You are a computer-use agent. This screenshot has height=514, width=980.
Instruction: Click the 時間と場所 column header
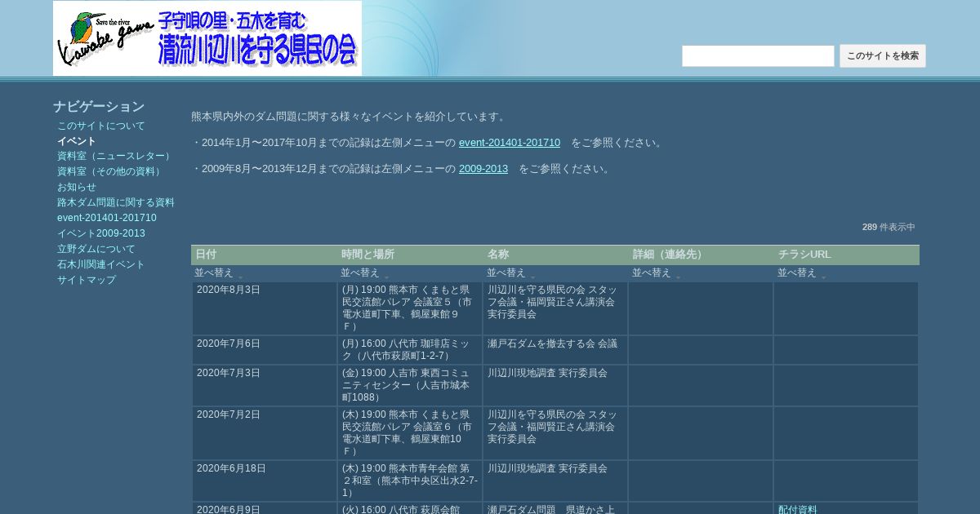coord(409,255)
